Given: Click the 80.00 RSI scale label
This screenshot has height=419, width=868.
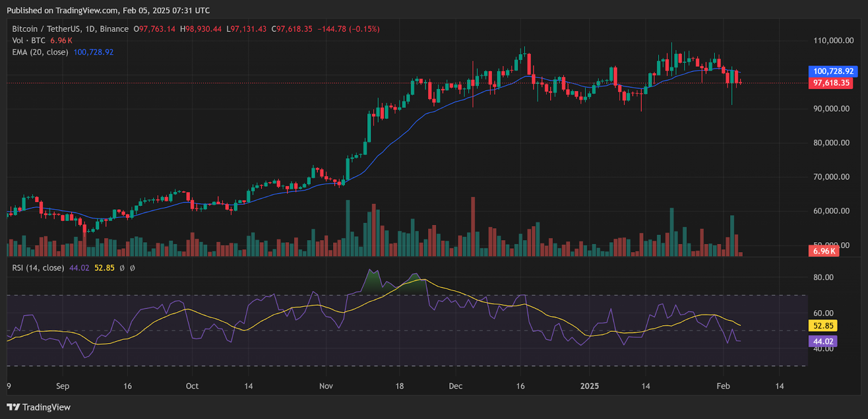Looking at the screenshot, I should click(823, 277).
